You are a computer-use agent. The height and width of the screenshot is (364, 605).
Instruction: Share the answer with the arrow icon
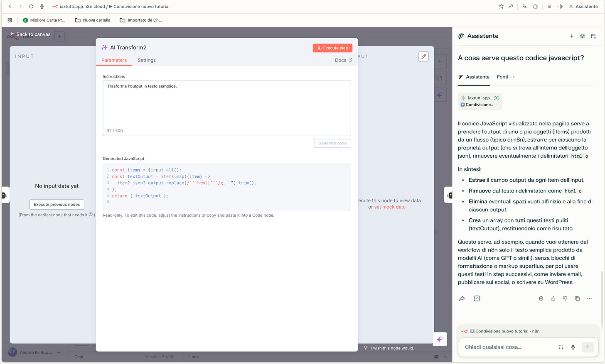point(462,298)
